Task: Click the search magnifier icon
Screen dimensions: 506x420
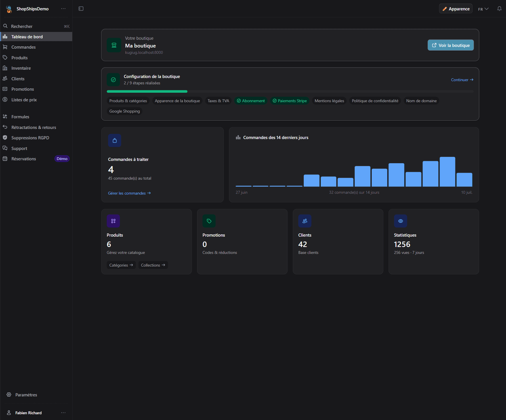Action: (x=5, y=26)
